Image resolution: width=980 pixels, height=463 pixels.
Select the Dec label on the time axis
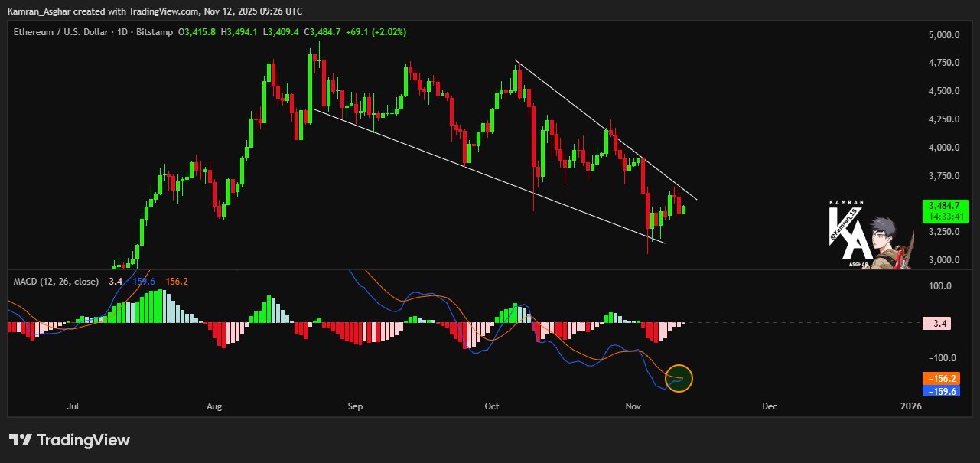770,406
